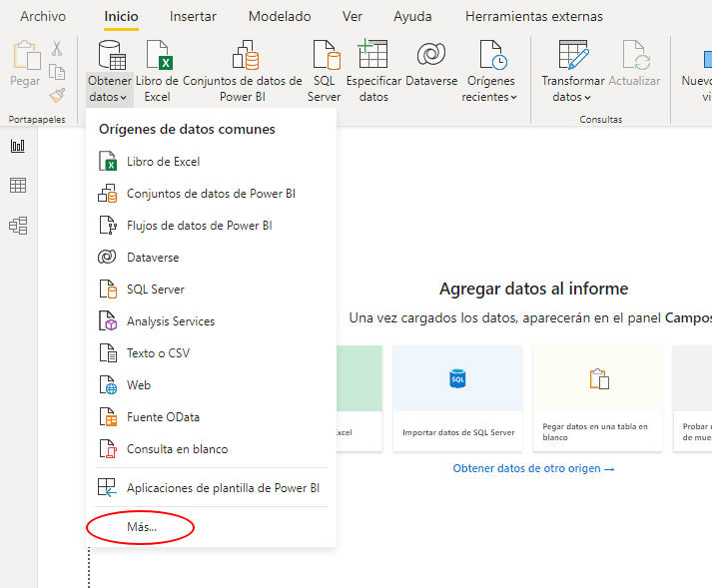The width and height of the screenshot is (712, 588).
Task: Click the Pegar clipboard icon
Action: [x=26, y=55]
